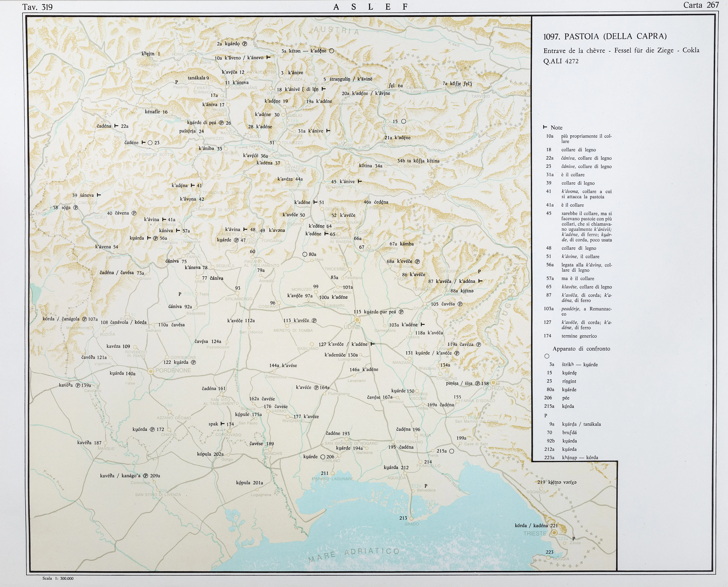Click the circled P beside point 115
This screenshot has height=587, width=728.
point(401,312)
